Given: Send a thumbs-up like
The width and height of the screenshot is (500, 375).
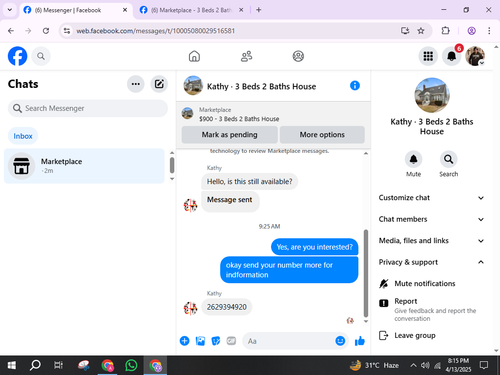Looking at the screenshot, I should point(360,341).
